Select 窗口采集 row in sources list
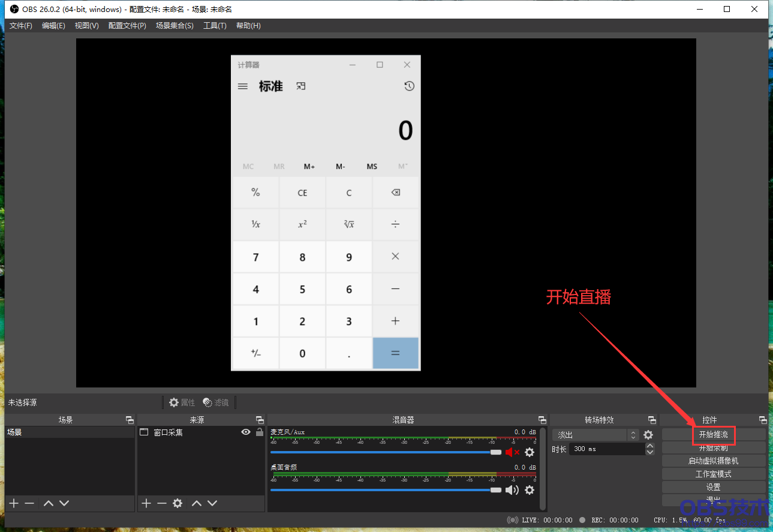This screenshot has width=773, height=532. click(x=201, y=432)
